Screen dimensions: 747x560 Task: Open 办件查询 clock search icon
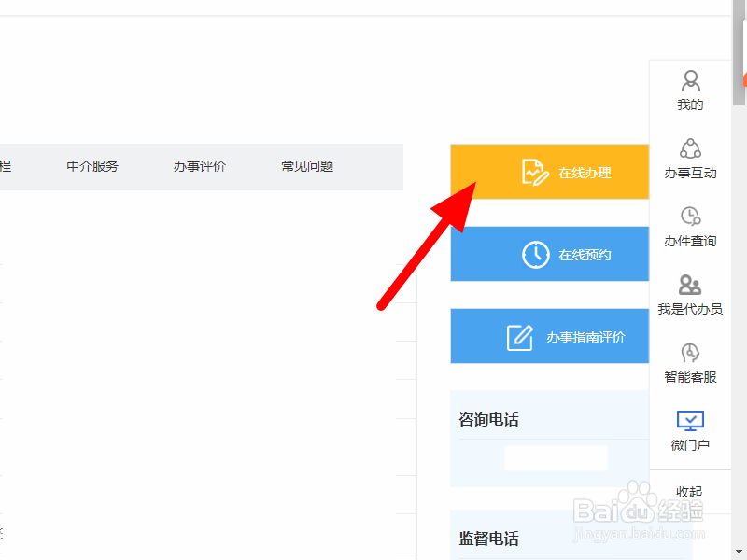tap(690, 217)
